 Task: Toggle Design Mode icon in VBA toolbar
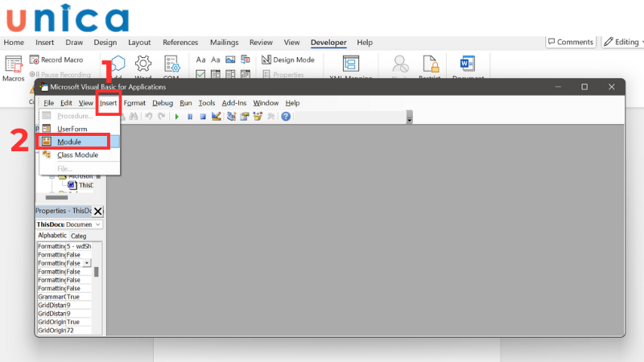coord(217,117)
